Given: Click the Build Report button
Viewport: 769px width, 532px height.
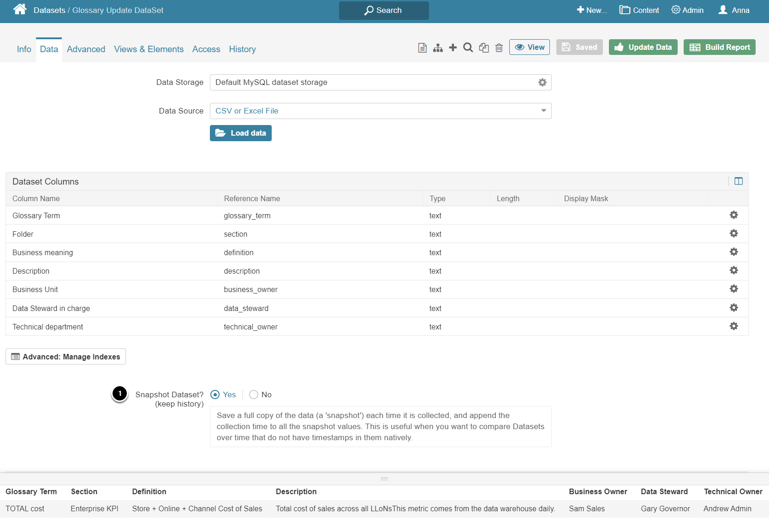Looking at the screenshot, I should tap(719, 47).
